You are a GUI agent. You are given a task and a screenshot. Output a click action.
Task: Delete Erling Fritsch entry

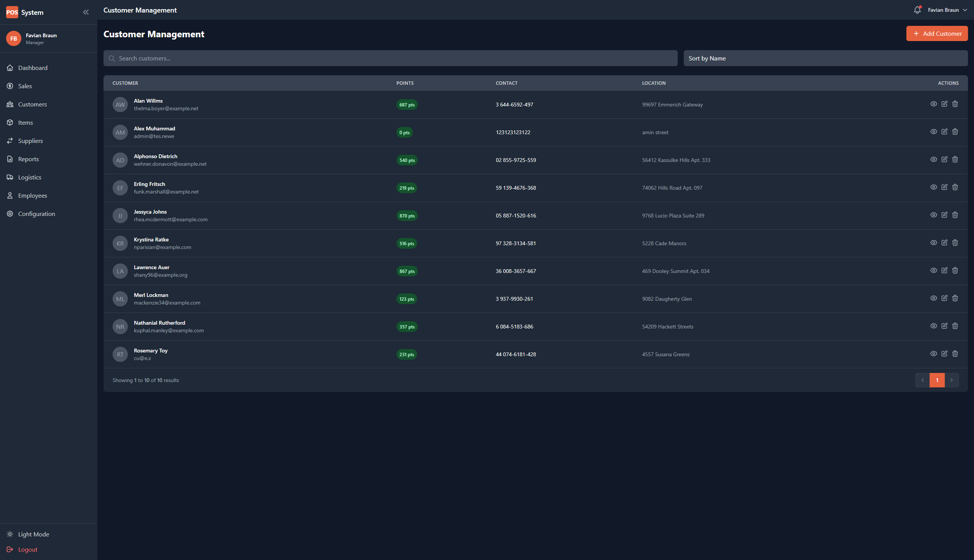click(x=955, y=187)
